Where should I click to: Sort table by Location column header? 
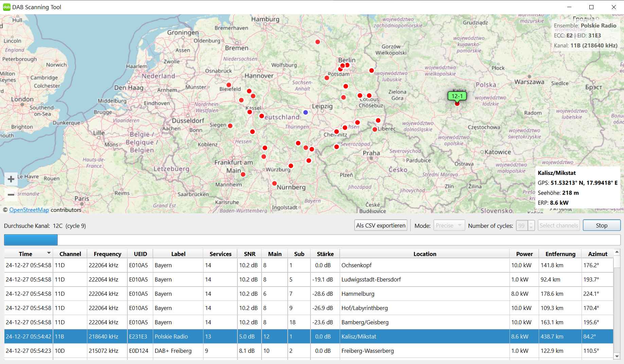point(424,254)
